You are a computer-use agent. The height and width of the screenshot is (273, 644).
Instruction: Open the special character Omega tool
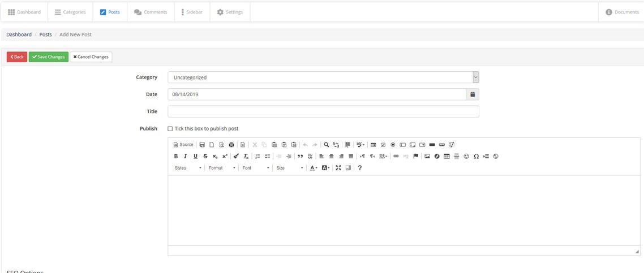click(x=476, y=157)
